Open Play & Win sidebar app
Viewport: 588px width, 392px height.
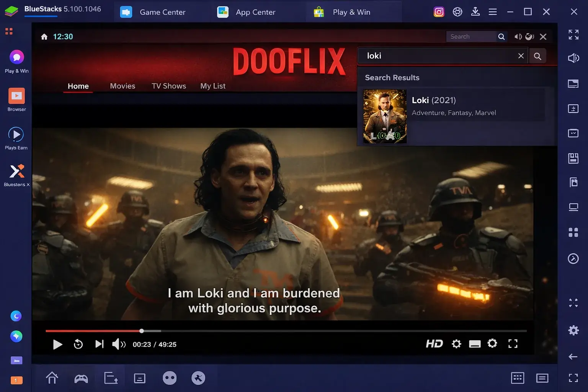point(16,62)
